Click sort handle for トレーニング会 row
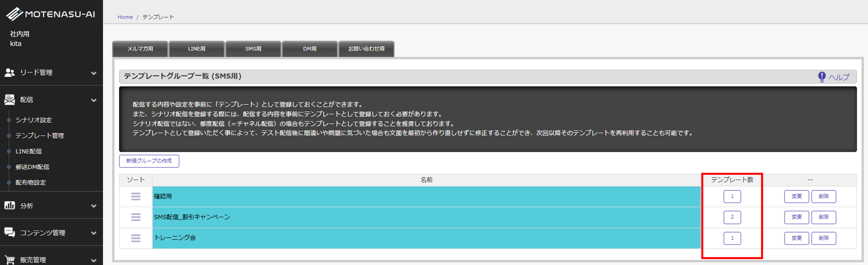The image size is (868, 265). [x=136, y=238]
